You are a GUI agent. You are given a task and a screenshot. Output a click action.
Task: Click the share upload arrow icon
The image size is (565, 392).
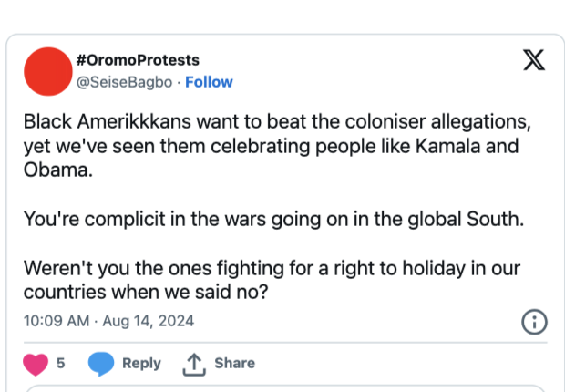click(x=193, y=364)
